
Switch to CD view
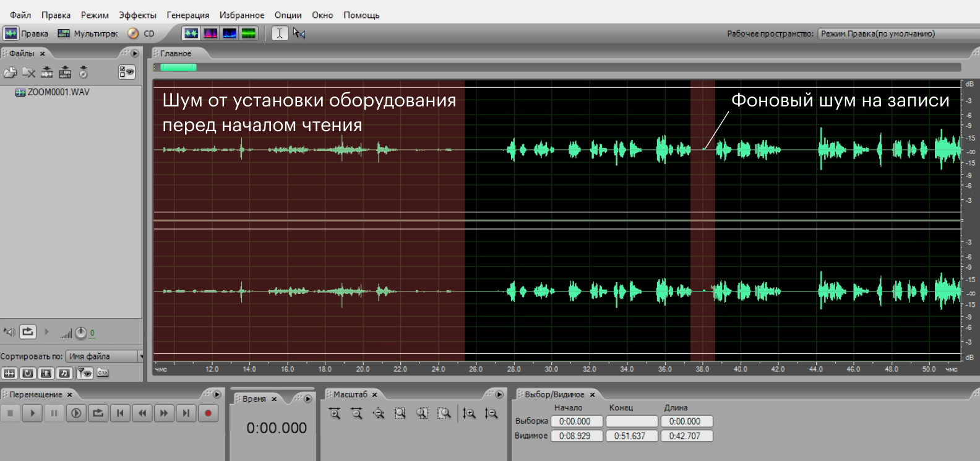[x=141, y=33]
